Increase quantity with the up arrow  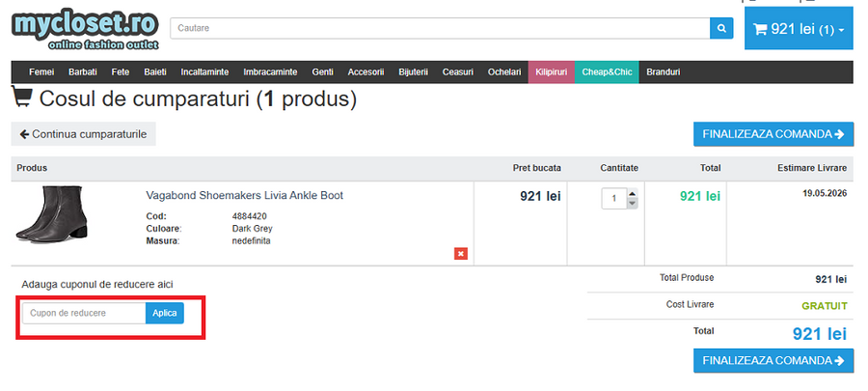point(632,193)
